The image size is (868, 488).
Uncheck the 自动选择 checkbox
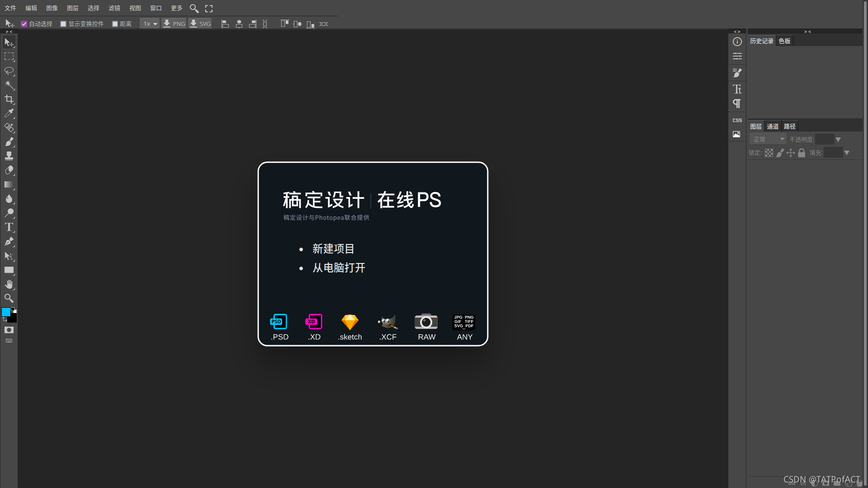pyautogui.click(x=24, y=24)
